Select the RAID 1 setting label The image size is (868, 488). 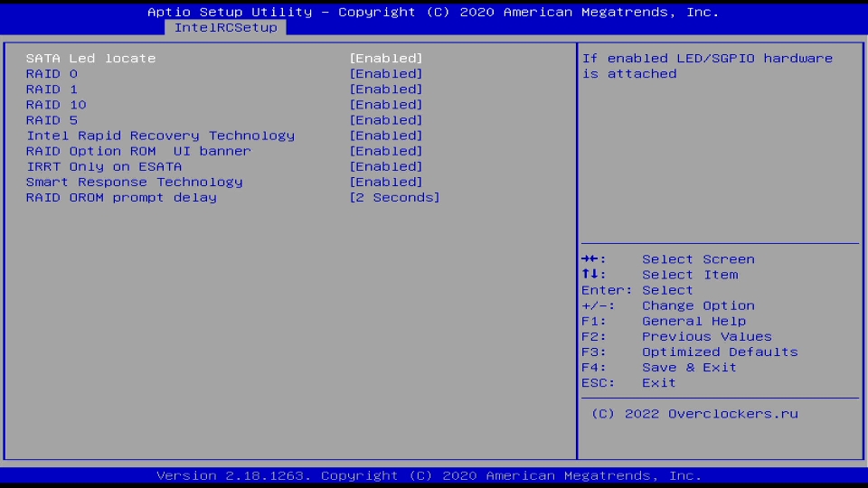(52, 89)
